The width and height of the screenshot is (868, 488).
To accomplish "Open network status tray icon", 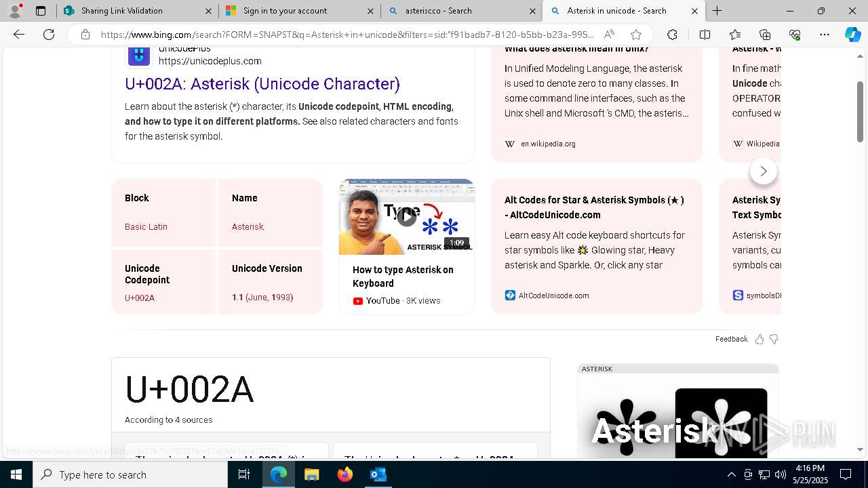I will point(764,474).
